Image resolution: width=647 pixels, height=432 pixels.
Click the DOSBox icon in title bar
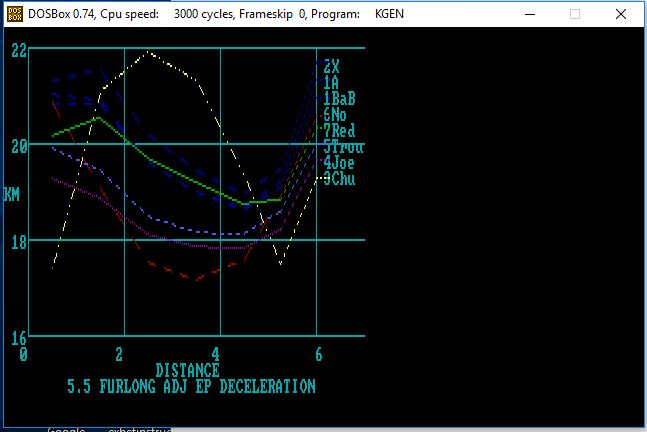click(x=15, y=14)
